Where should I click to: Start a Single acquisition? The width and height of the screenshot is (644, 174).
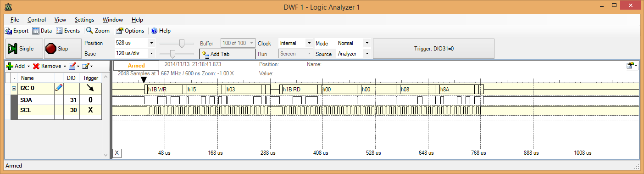24,48
